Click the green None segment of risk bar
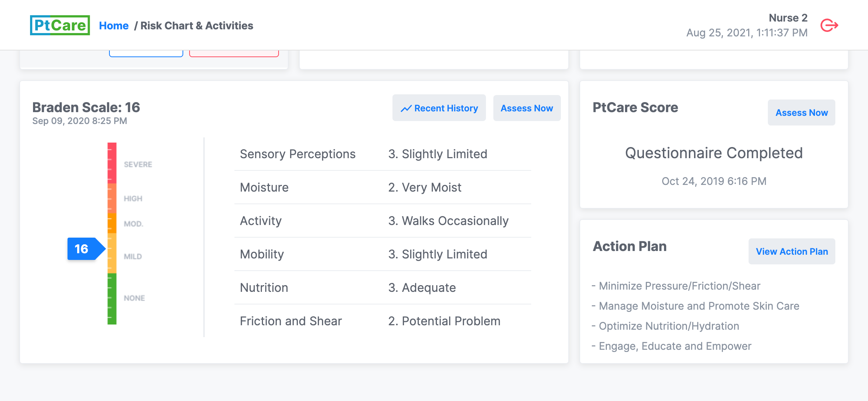This screenshot has width=868, height=401. click(112, 299)
